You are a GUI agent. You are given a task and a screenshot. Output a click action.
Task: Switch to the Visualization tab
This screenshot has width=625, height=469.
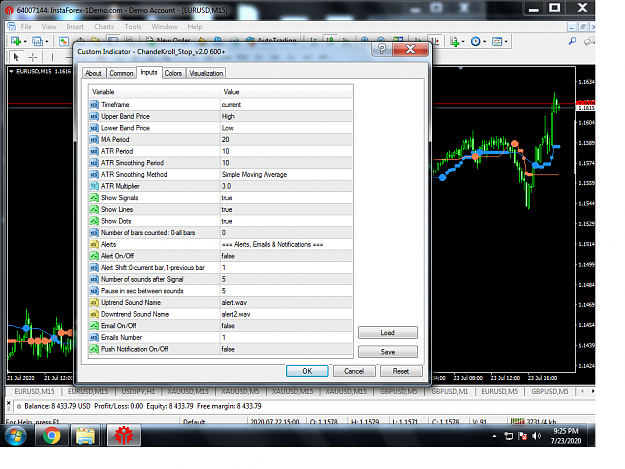click(x=206, y=73)
